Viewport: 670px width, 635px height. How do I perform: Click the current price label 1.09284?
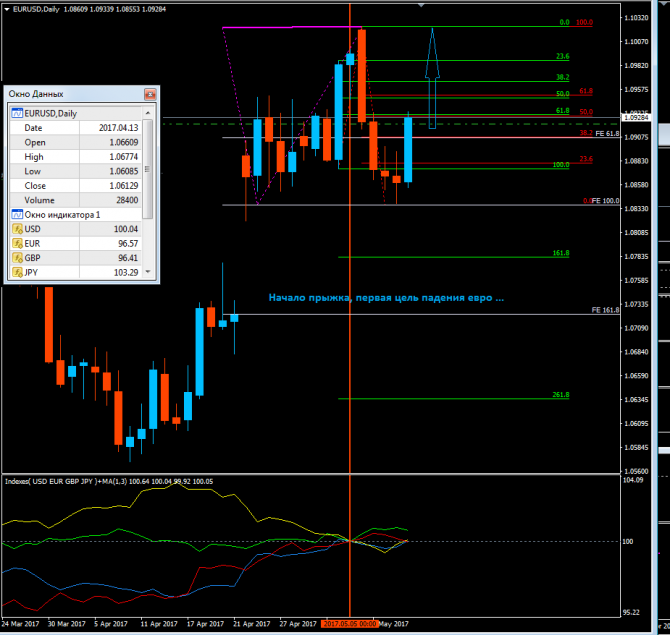[x=636, y=118]
